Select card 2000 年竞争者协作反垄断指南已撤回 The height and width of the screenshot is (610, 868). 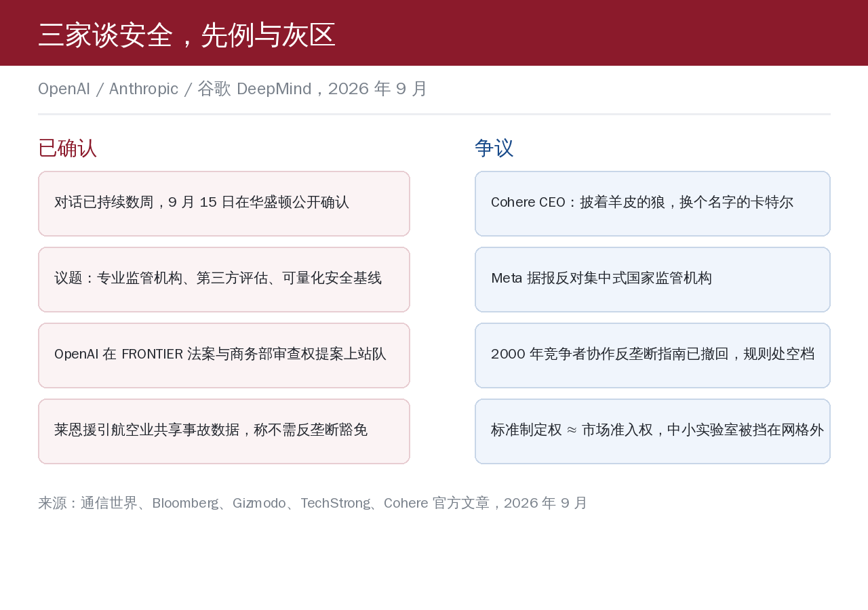point(652,355)
